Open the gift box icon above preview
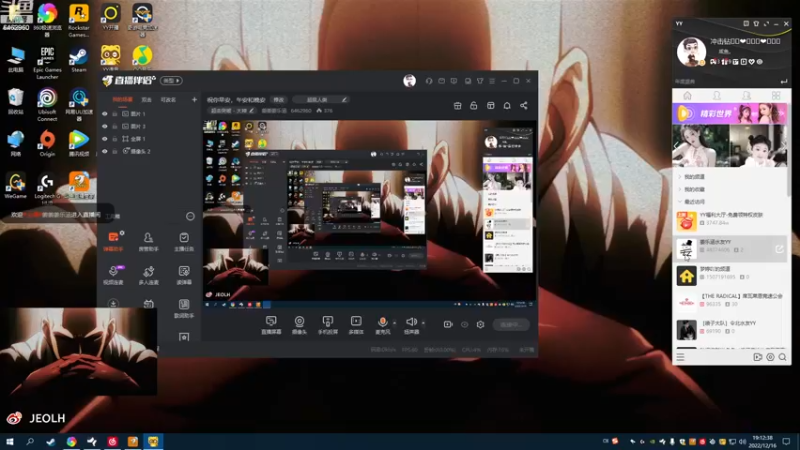This screenshot has width=800, height=450. click(x=457, y=106)
